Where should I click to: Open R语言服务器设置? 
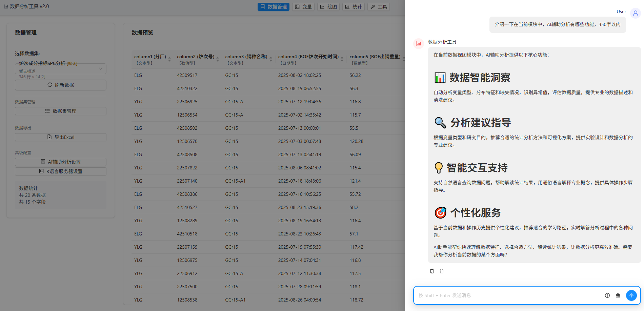[x=61, y=171]
